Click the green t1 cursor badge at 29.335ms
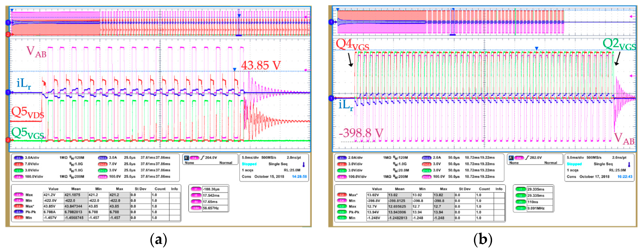This screenshot has width=644, height=251. pyautogui.click(x=520, y=189)
